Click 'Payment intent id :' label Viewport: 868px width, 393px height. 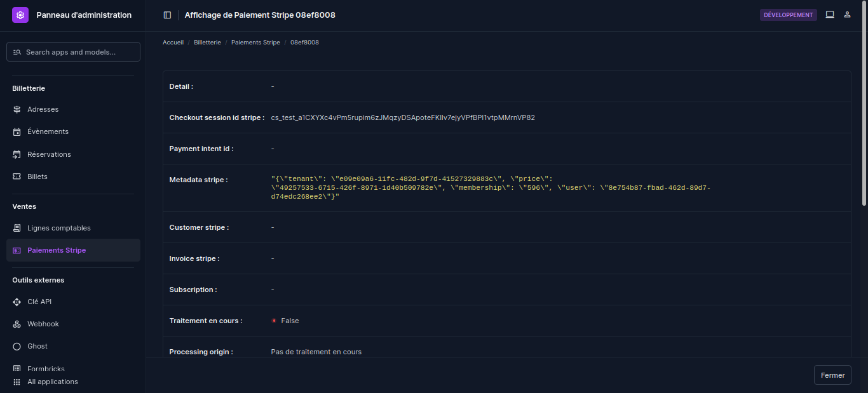tap(201, 149)
